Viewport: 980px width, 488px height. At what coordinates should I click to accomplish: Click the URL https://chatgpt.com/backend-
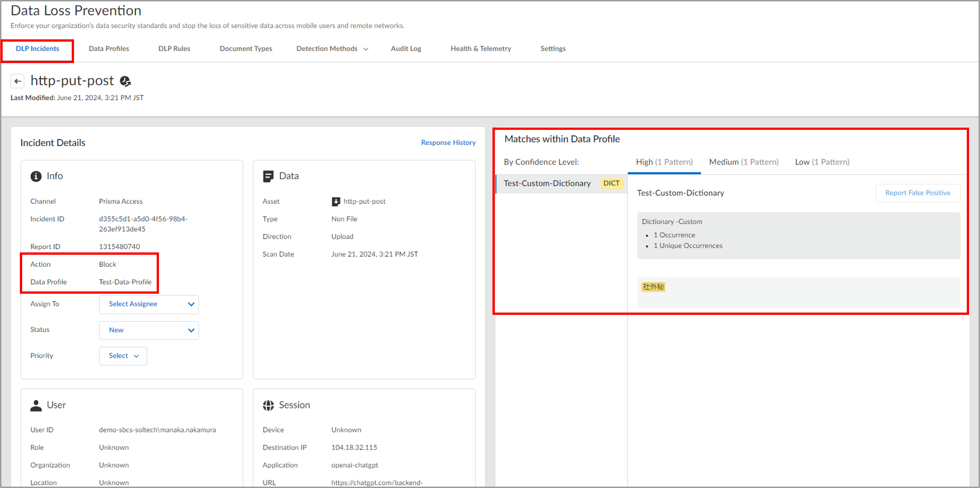[377, 483]
